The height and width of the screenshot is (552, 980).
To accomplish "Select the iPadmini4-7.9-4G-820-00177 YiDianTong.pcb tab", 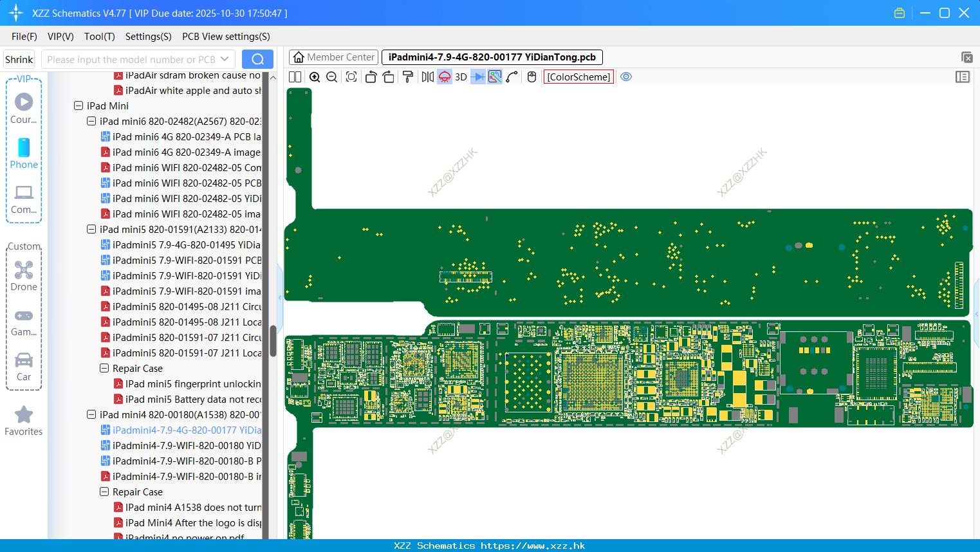I will pos(492,57).
